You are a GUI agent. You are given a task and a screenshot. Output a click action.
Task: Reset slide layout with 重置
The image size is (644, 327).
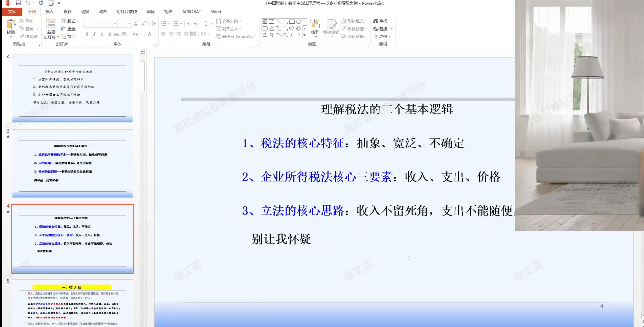68,29
